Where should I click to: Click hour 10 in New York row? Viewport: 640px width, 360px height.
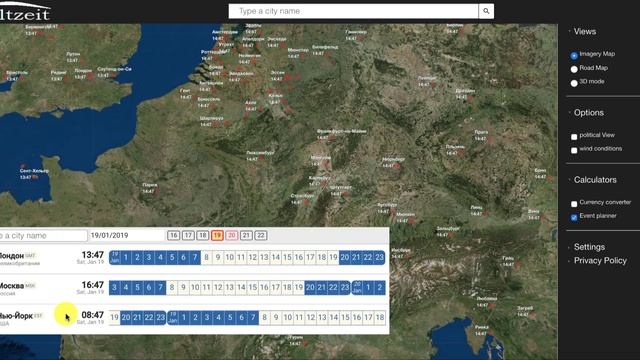coord(287,317)
